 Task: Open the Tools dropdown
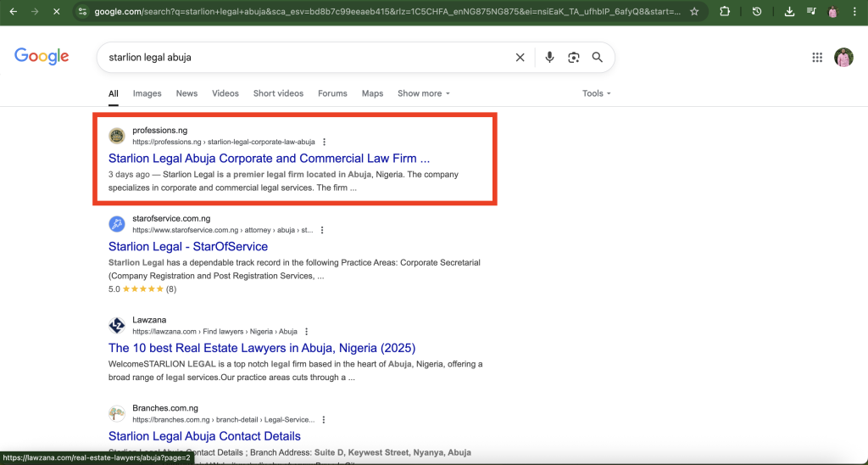pos(596,93)
